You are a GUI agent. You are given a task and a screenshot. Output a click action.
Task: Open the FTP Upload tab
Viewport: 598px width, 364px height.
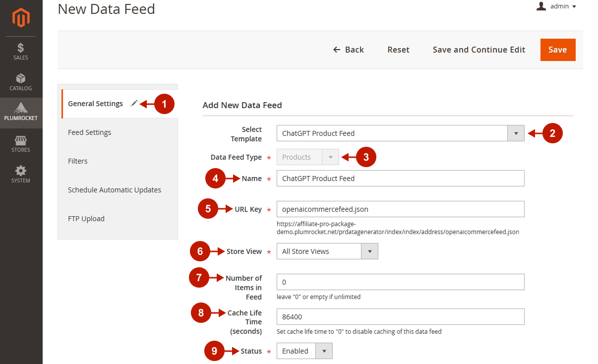pyautogui.click(x=86, y=218)
